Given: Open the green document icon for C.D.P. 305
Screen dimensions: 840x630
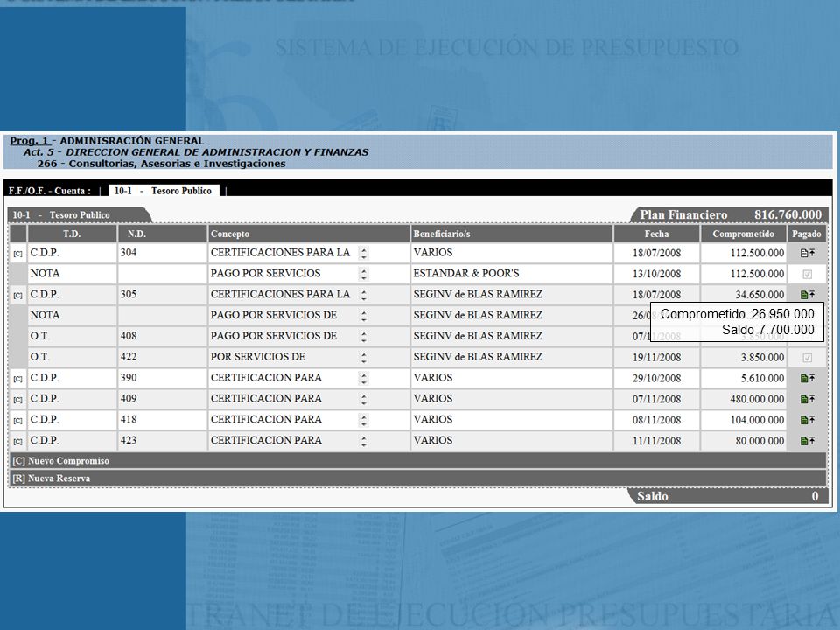Looking at the screenshot, I should tap(803, 295).
